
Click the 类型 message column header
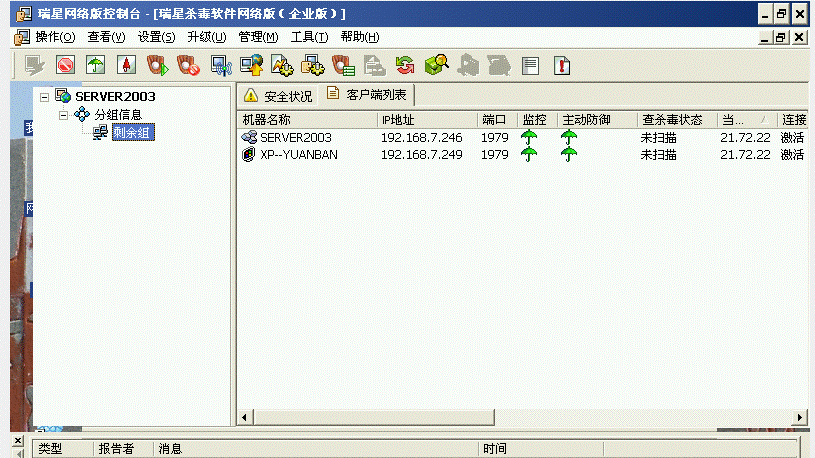tap(63, 448)
